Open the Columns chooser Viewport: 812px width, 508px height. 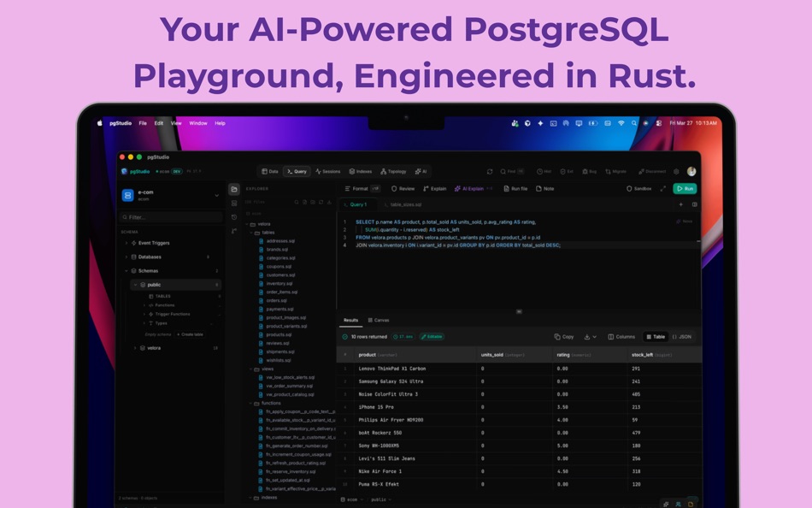point(621,337)
